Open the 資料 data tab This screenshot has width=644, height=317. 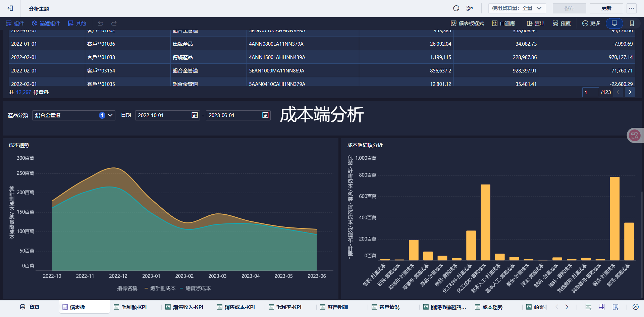click(30, 307)
